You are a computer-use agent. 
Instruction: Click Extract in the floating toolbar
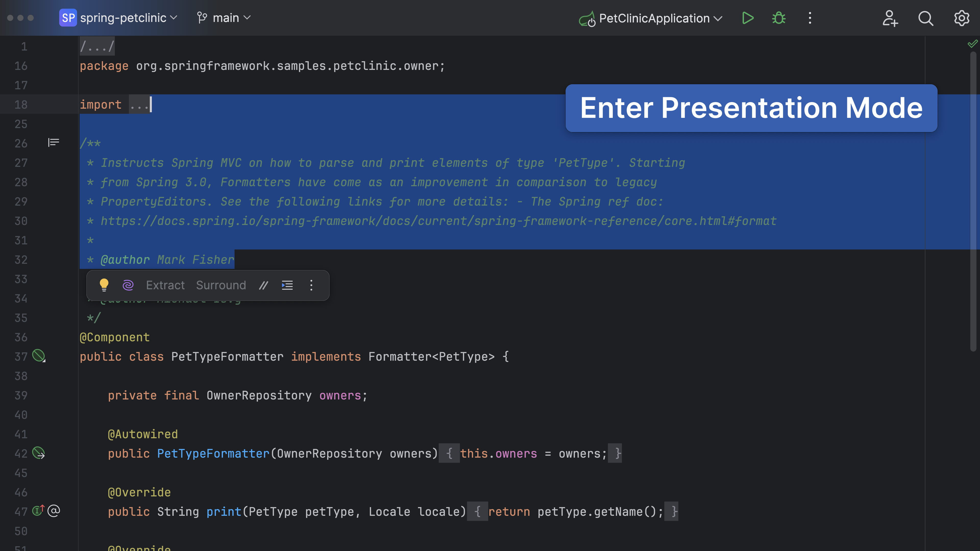click(165, 285)
